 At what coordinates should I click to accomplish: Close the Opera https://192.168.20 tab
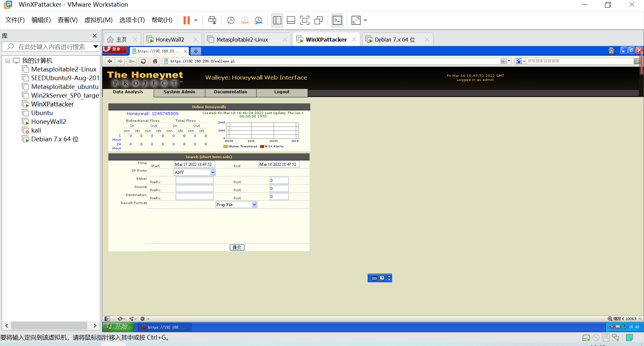click(185, 51)
